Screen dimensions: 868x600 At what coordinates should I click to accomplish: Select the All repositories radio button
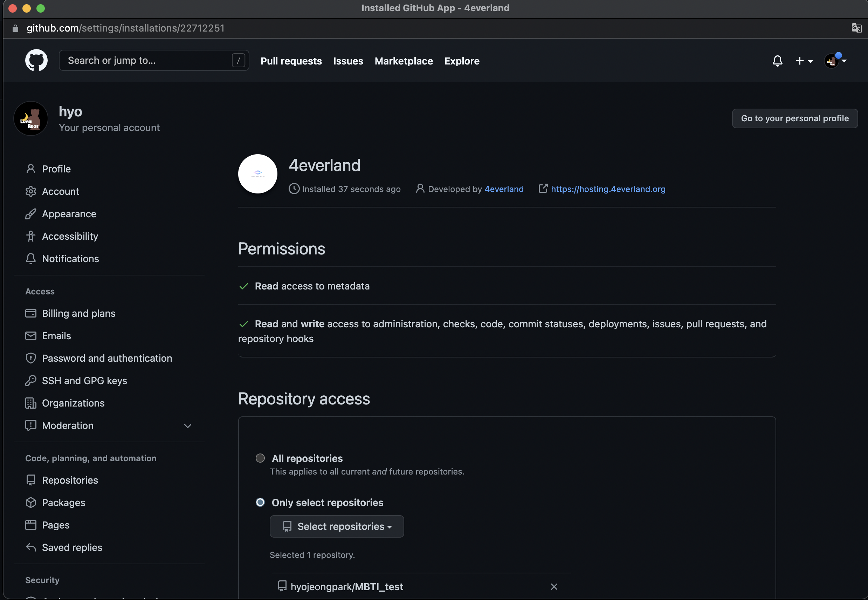[x=260, y=458]
